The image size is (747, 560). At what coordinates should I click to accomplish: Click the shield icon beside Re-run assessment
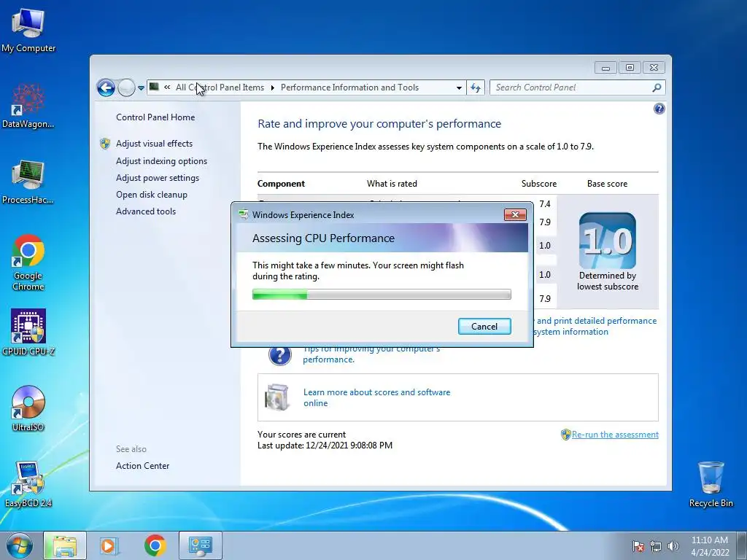tap(565, 435)
